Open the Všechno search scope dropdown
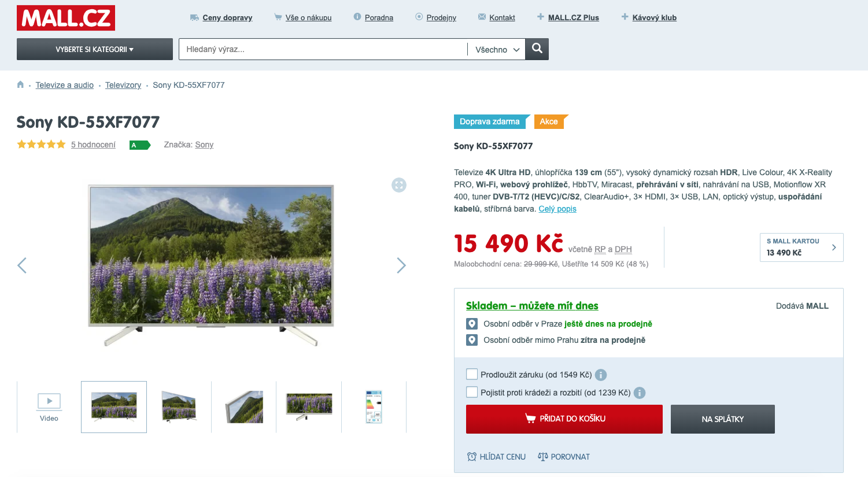Viewport: 868px width, 477px height. tap(497, 50)
